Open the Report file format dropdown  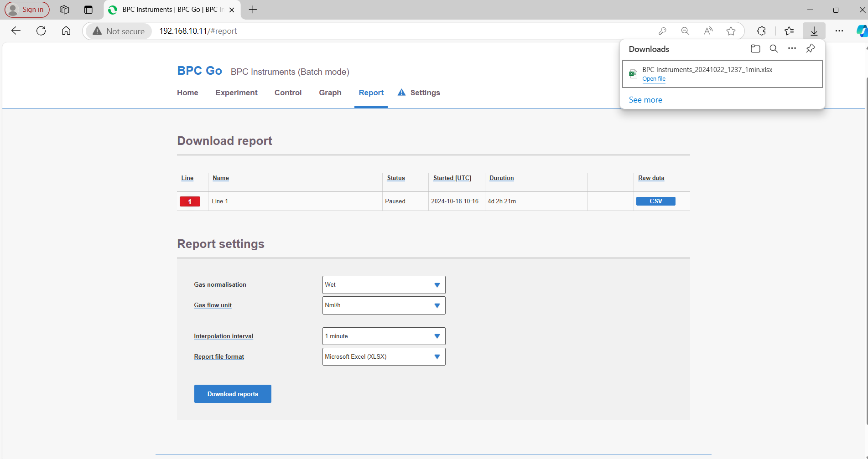(x=384, y=357)
